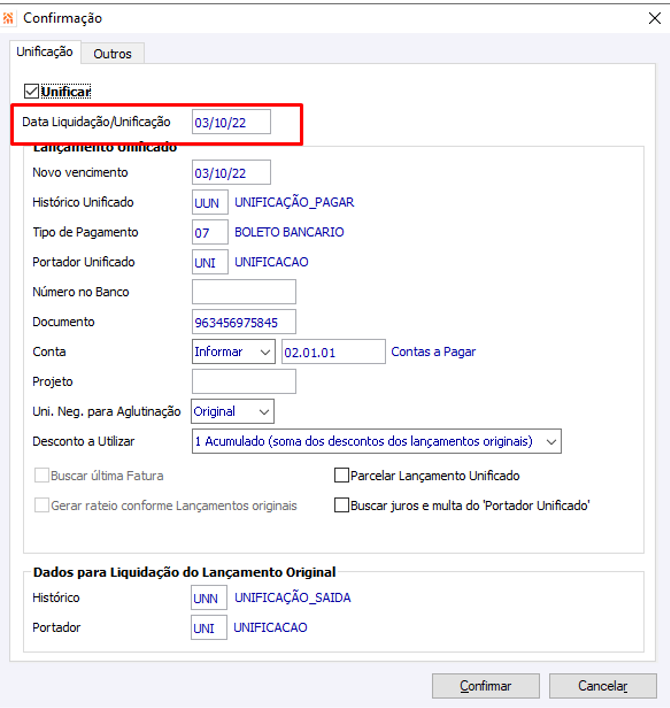
Task: Switch to the Unificação tab
Action: pyautogui.click(x=45, y=52)
